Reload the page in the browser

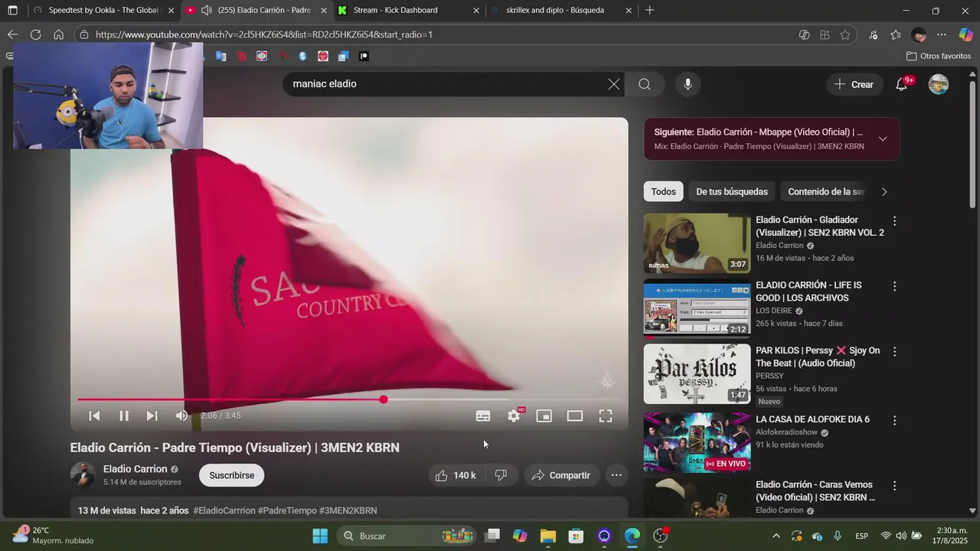[x=35, y=34]
